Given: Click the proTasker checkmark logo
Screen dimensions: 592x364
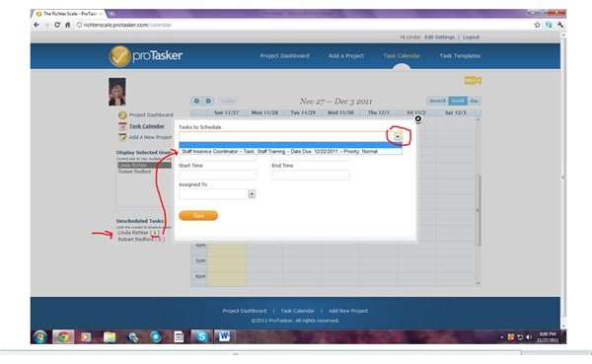Looking at the screenshot, I should coord(119,56).
